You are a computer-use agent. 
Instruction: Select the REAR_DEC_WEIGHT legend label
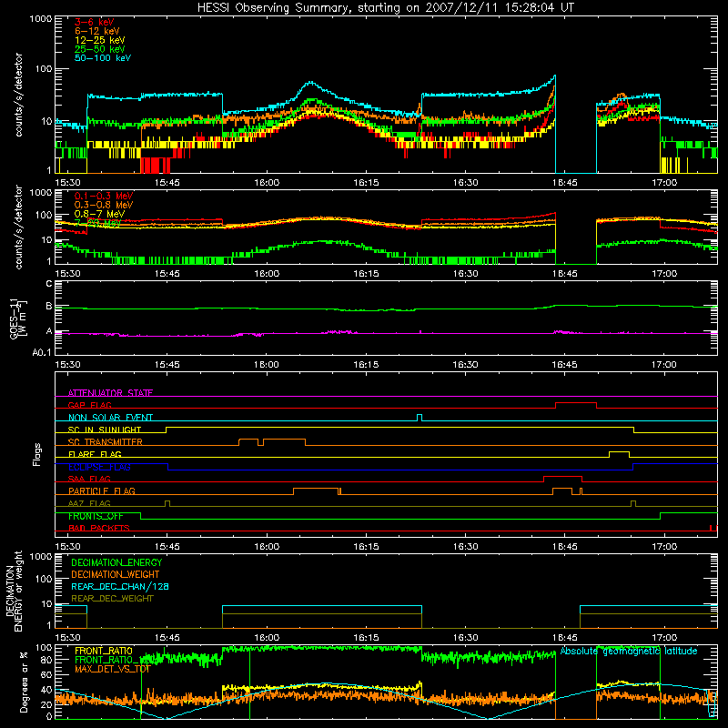(x=112, y=599)
